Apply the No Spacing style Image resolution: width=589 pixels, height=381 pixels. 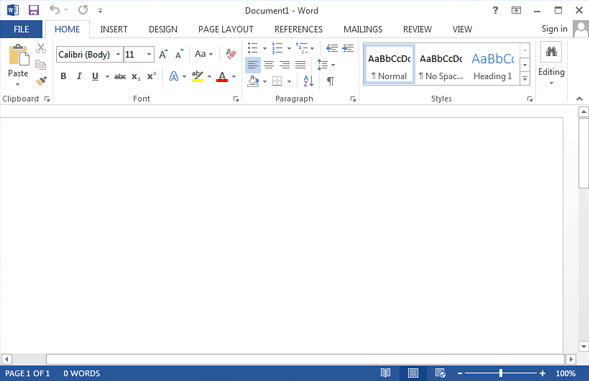tap(441, 65)
